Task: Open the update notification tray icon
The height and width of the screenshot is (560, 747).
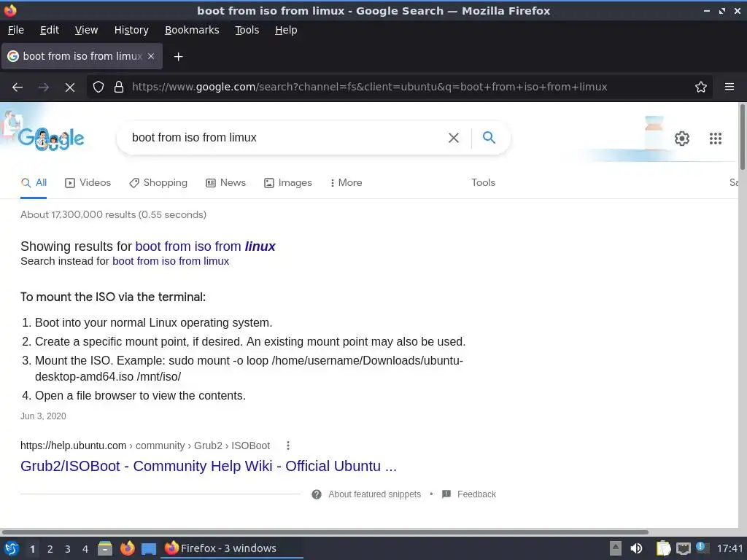Action: coord(701,547)
